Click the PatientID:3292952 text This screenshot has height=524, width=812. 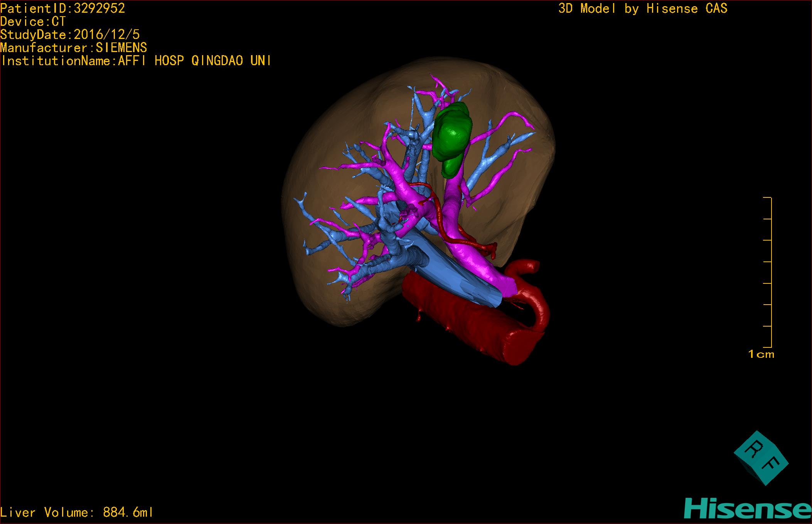coord(63,8)
